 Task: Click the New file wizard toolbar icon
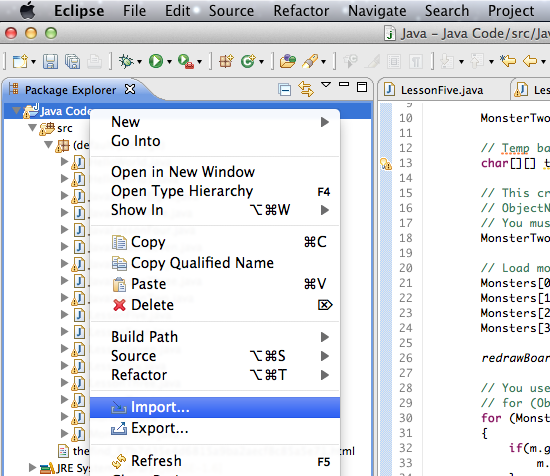[x=20, y=62]
